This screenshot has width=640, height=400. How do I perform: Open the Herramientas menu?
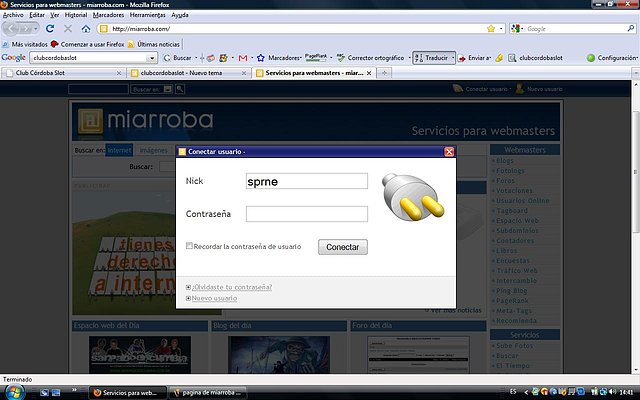click(147, 15)
